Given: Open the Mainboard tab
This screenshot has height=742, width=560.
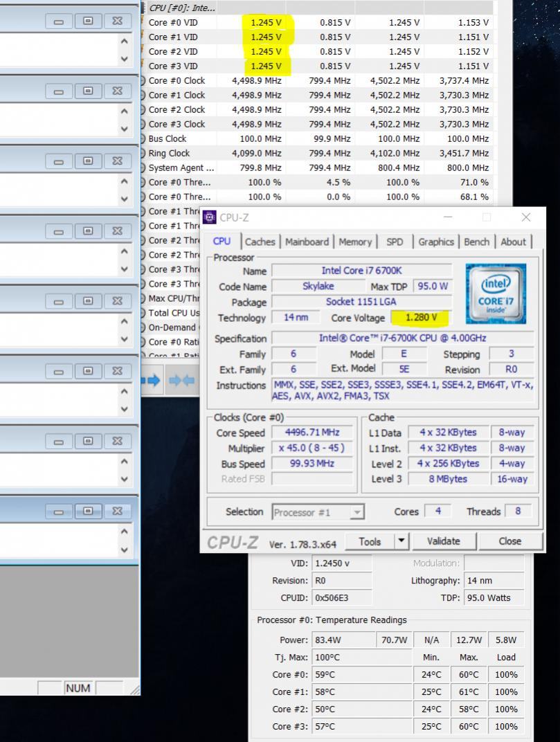Looking at the screenshot, I should pos(307,242).
